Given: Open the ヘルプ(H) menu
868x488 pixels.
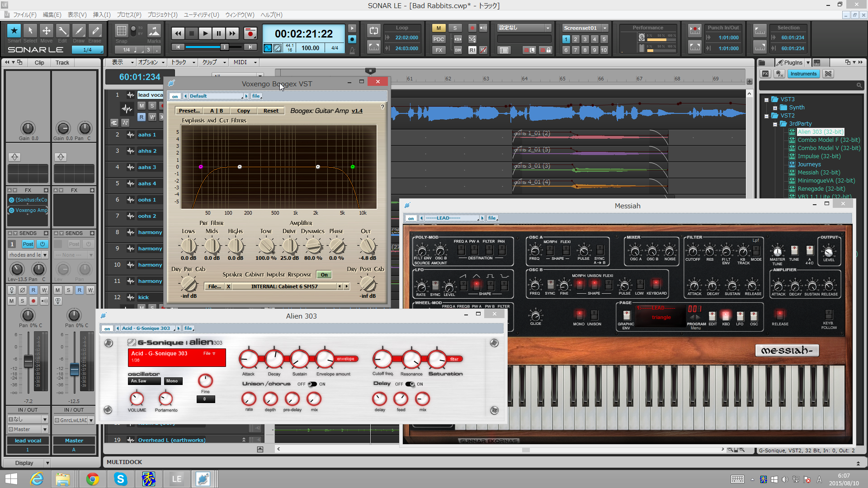Looking at the screenshot, I should 272,15.
